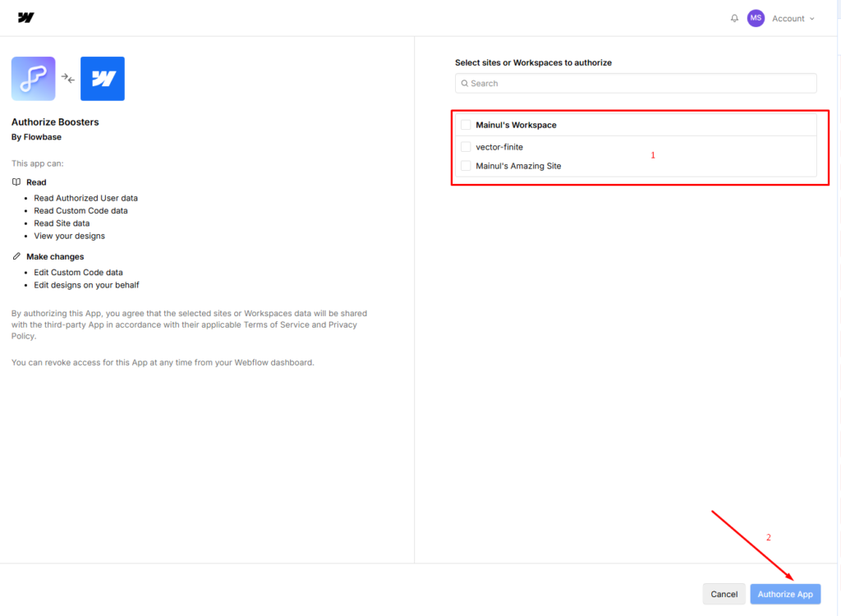Tick the vector-finite site checkbox
Image resolution: width=841 pixels, height=616 pixels.
coord(466,147)
